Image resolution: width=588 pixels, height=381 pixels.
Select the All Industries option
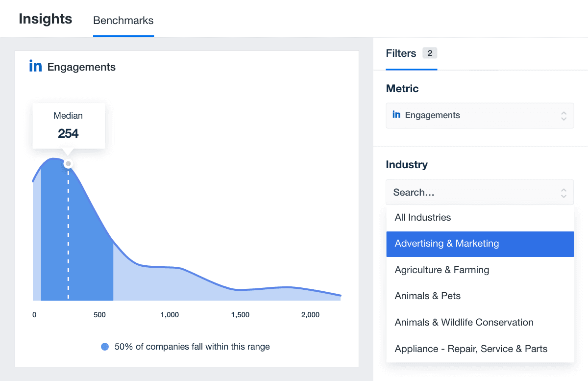pos(422,217)
